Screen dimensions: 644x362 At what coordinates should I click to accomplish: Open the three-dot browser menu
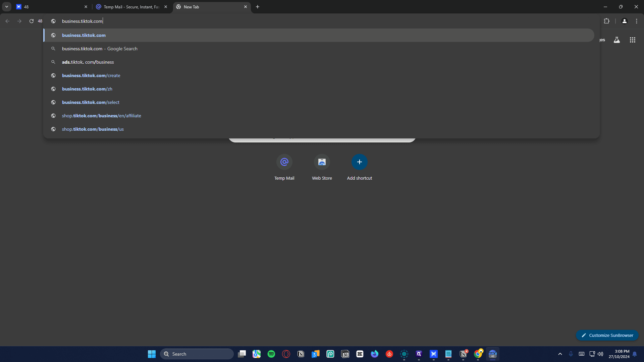pos(637,21)
